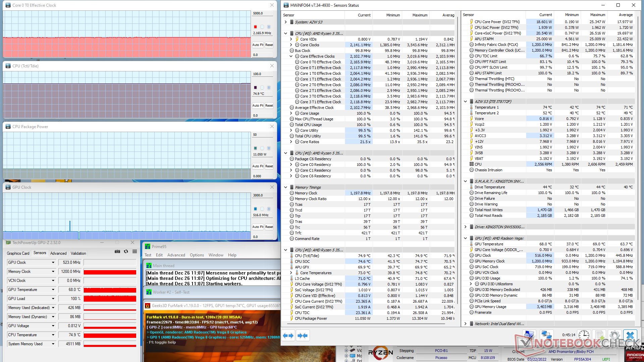Click the FurMark title bar flame icon
This screenshot has height=362, width=644.
[x=148, y=305]
